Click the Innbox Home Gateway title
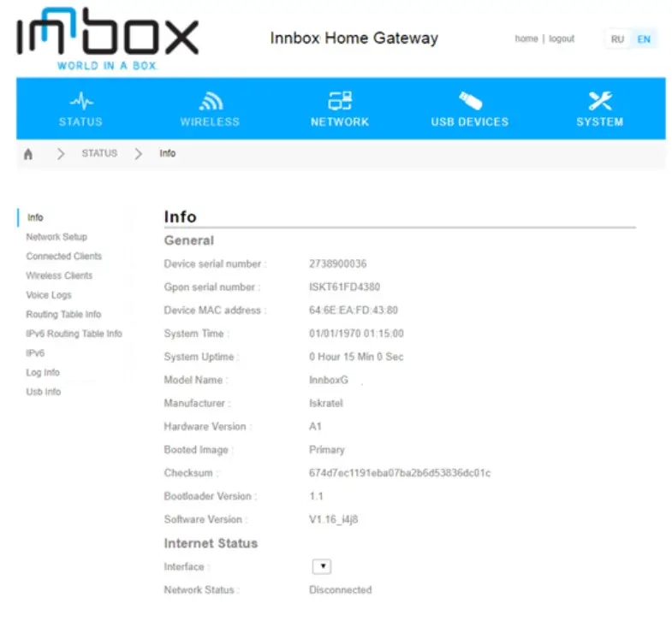Image resolution: width=672 pixels, height=627 pixels. point(354,38)
